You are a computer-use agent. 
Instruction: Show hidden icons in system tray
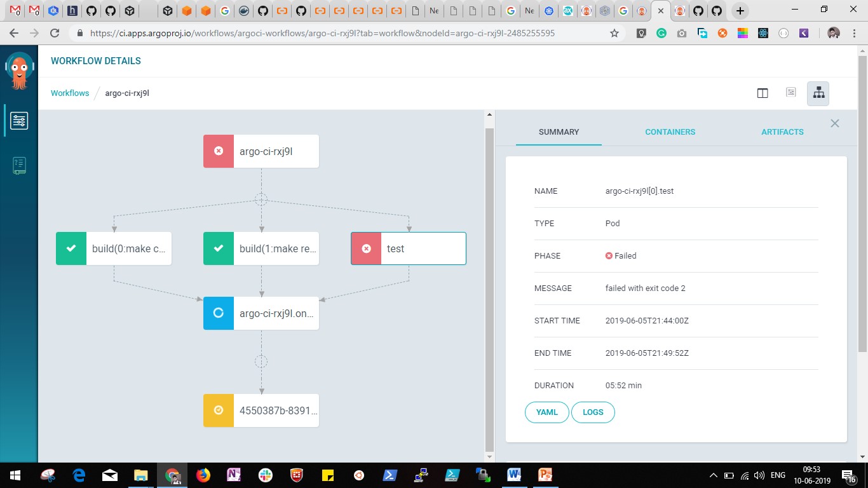713,475
